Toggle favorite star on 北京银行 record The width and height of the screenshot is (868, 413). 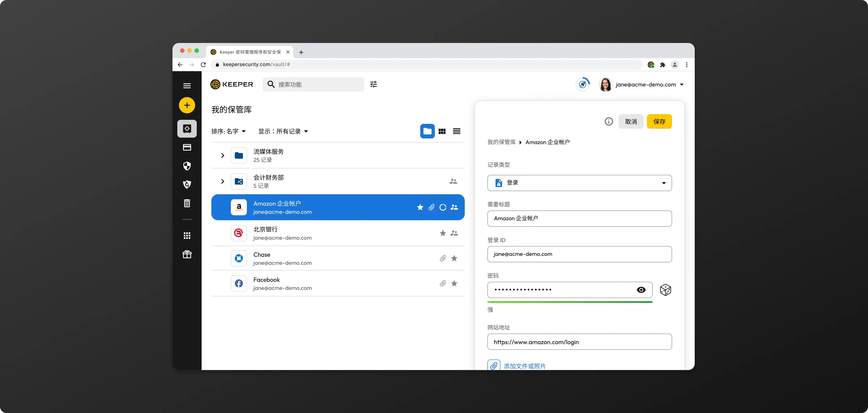(443, 233)
